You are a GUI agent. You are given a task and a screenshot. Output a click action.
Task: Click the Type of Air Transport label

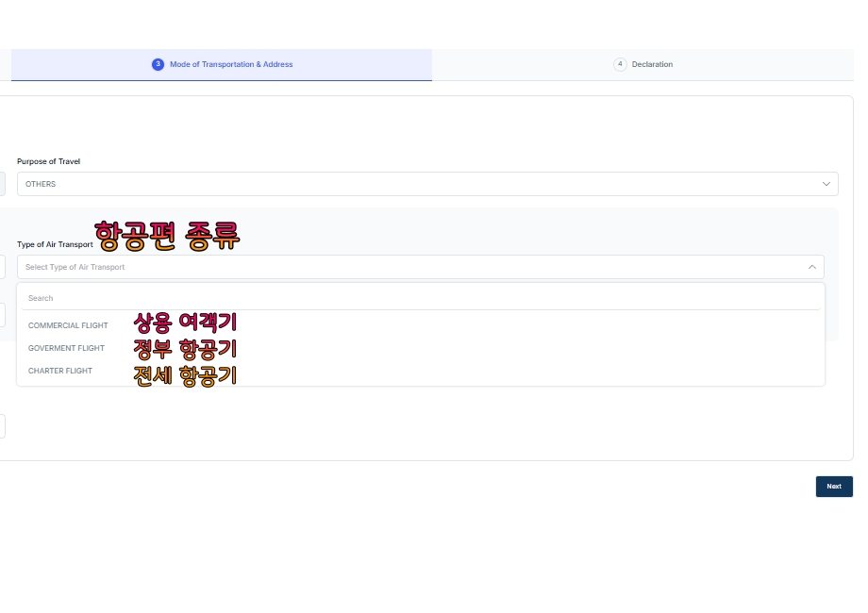pyautogui.click(x=55, y=244)
